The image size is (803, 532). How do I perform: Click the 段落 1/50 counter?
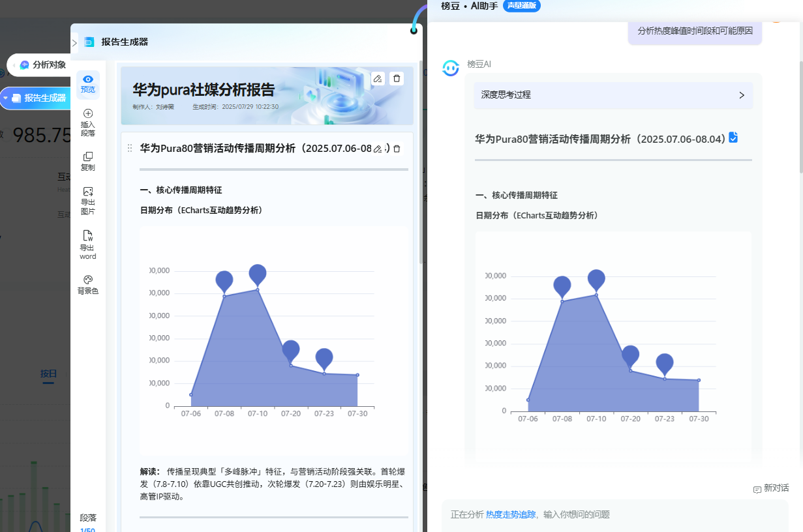[x=88, y=524]
